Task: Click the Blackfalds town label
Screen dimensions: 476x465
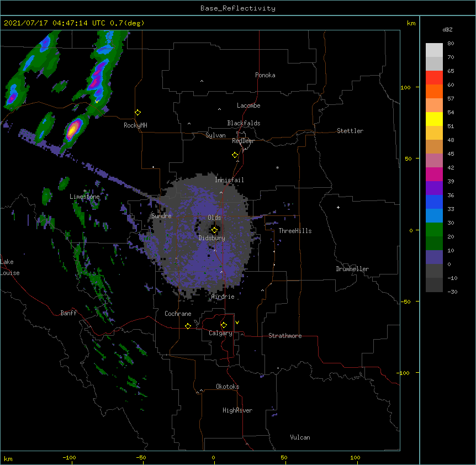Action: point(244,123)
